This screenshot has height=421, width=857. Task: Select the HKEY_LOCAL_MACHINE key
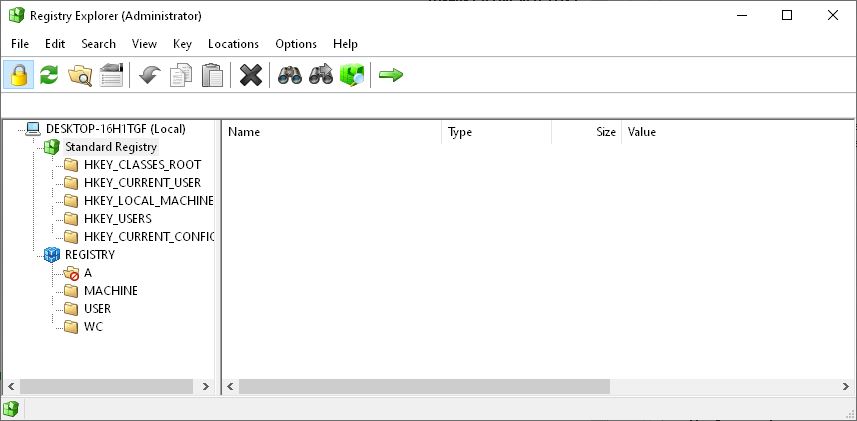pyautogui.click(x=149, y=201)
